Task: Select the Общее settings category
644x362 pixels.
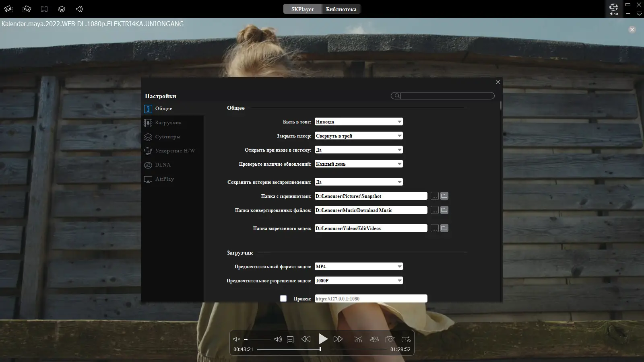Action: point(172,109)
